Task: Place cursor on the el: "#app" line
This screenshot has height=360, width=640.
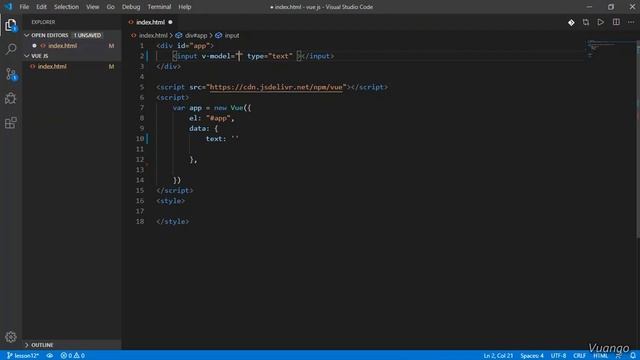Action: (212, 118)
